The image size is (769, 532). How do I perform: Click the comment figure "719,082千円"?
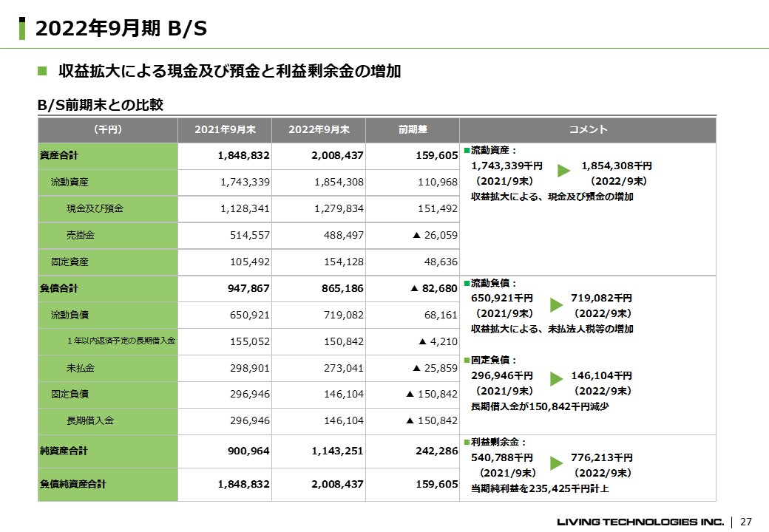602,299
